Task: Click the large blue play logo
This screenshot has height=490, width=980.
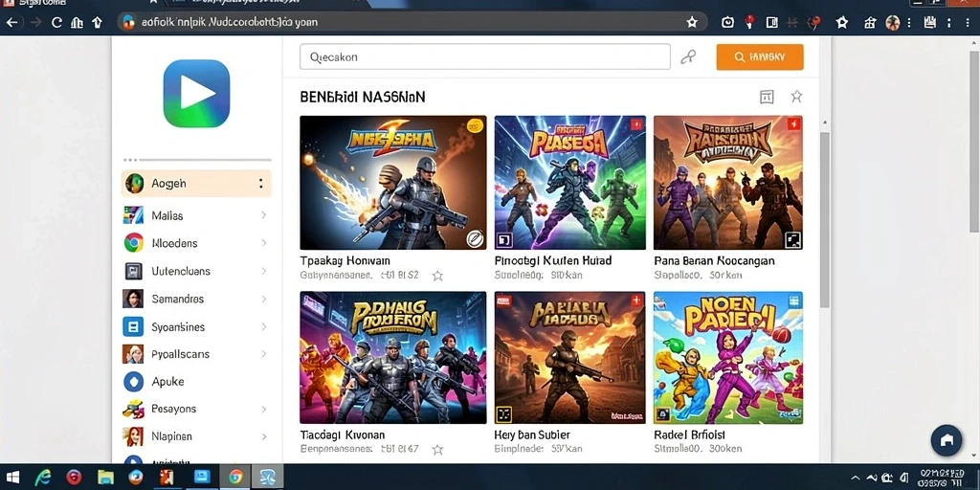Action: click(196, 94)
